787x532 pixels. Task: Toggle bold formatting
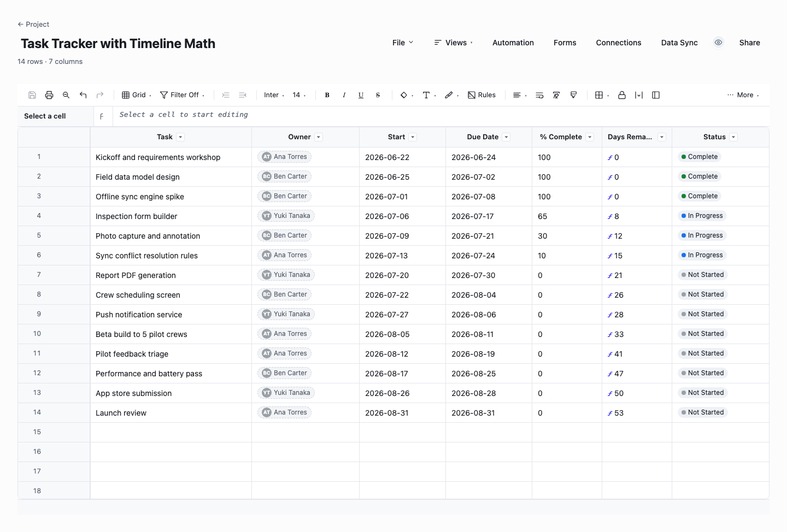327,95
